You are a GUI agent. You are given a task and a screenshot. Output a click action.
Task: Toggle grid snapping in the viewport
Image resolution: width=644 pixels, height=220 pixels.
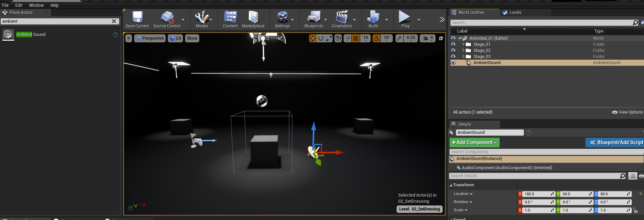[x=355, y=38]
